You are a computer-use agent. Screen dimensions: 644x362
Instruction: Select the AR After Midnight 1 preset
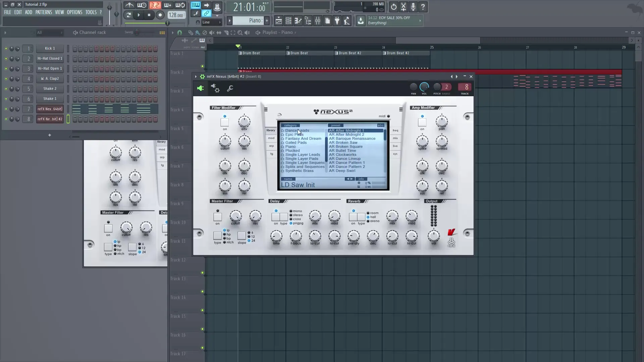pyautogui.click(x=347, y=130)
